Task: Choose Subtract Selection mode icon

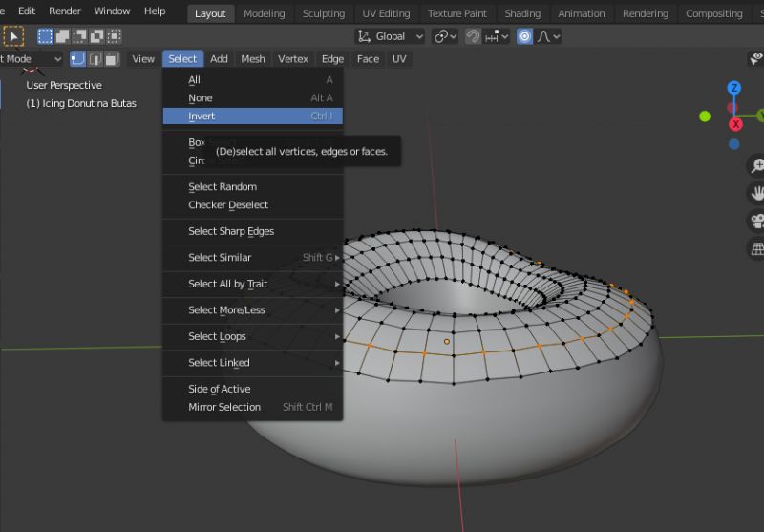Action: 79,36
